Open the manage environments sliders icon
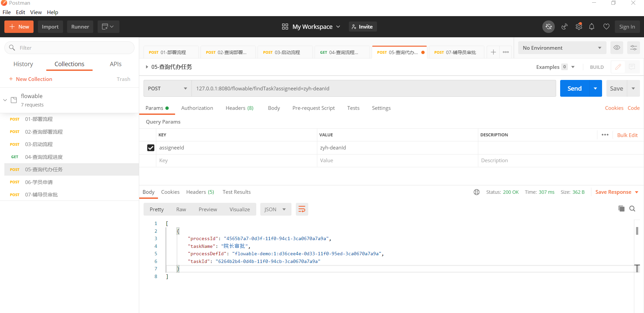The height and width of the screenshot is (313, 644). 633,48
